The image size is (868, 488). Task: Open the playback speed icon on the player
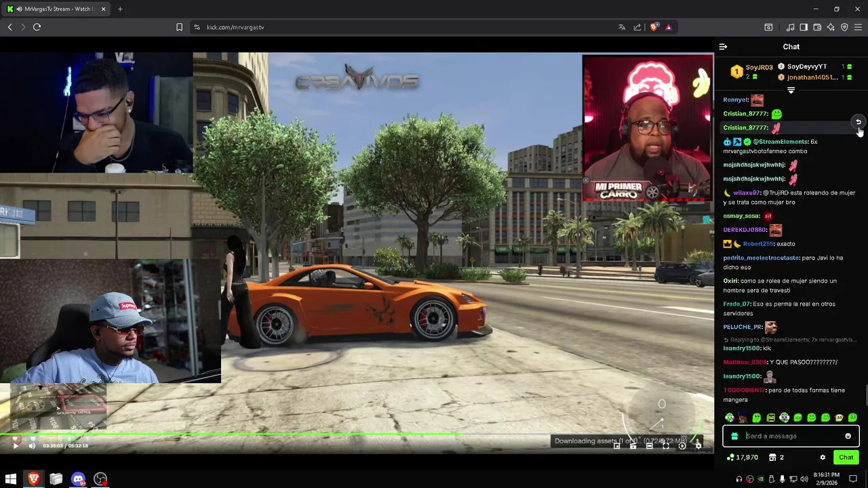pos(682,446)
